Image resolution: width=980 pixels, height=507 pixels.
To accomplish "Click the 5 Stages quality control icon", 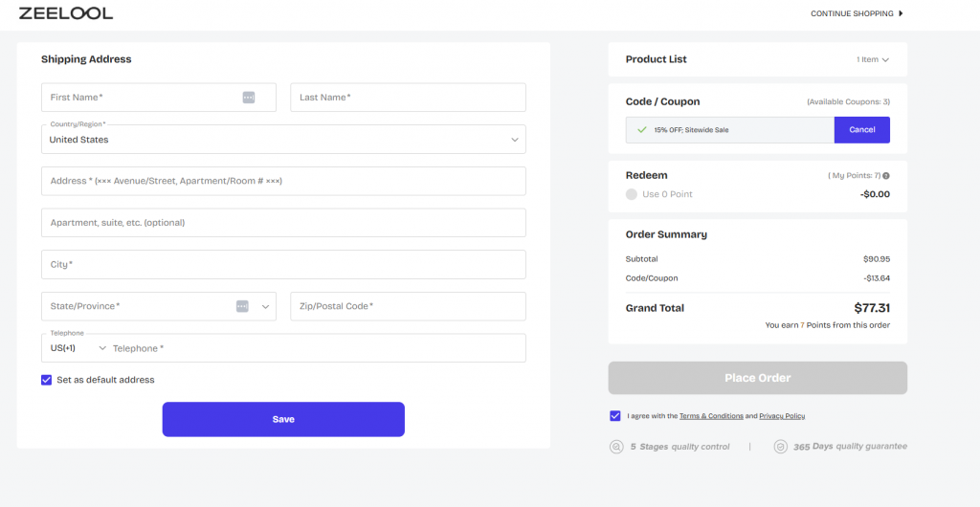I will click(x=616, y=447).
